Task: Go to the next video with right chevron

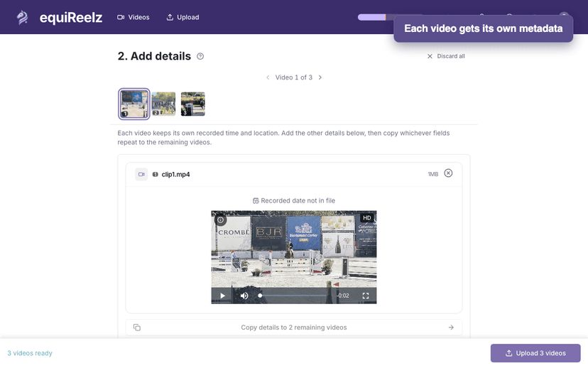Action: click(x=320, y=77)
